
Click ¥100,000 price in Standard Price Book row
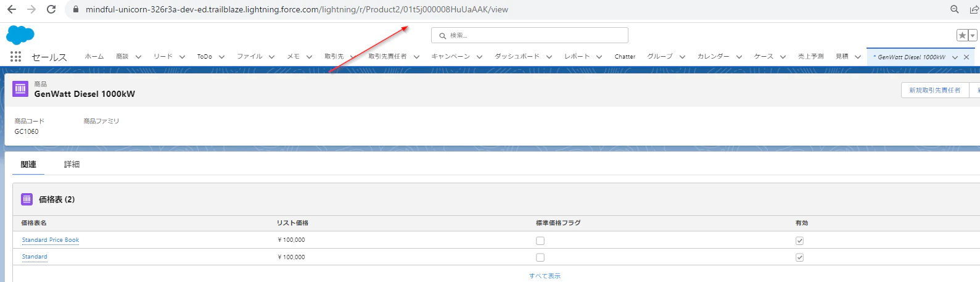tap(291, 240)
